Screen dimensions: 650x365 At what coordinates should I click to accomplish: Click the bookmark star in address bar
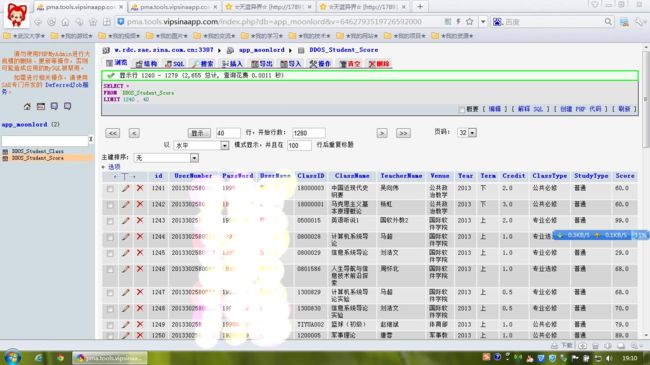pyautogui.click(x=470, y=22)
